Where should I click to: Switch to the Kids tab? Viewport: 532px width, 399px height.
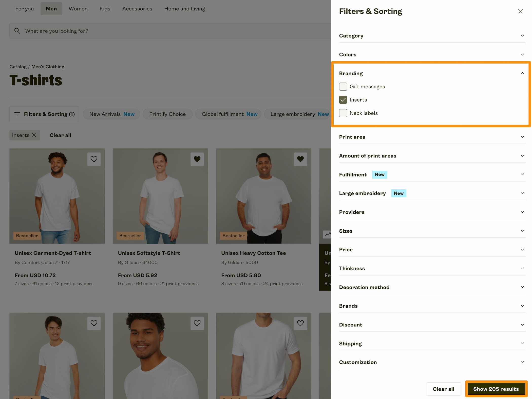105,9
